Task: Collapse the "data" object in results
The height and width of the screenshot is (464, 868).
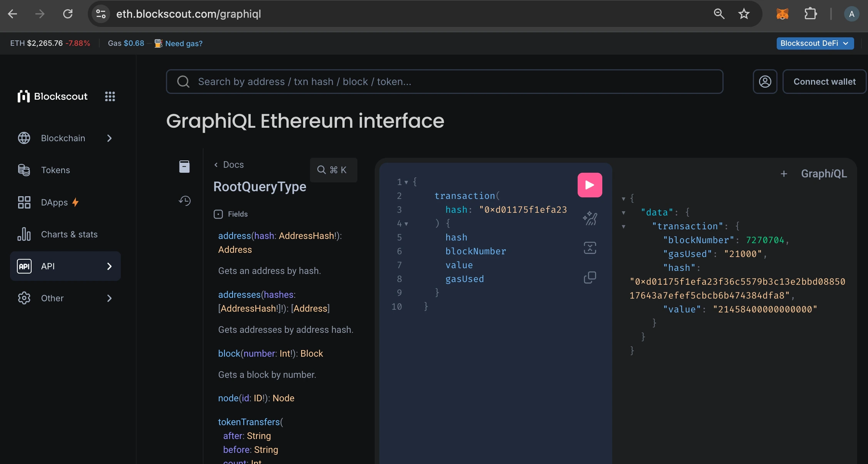Action: (623, 213)
